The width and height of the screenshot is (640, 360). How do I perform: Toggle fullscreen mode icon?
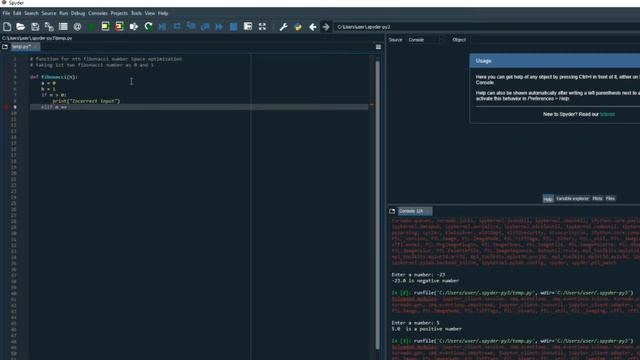(262, 27)
